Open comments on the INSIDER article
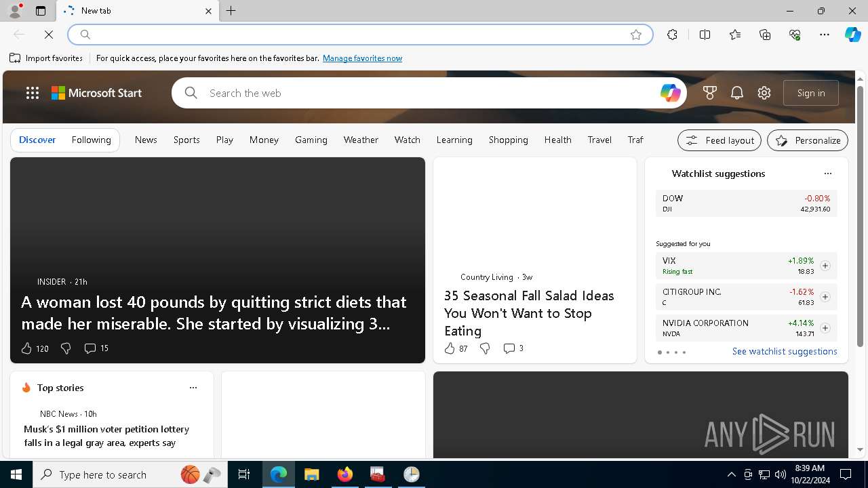This screenshot has width=868, height=488. pyautogui.click(x=96, y=348)
